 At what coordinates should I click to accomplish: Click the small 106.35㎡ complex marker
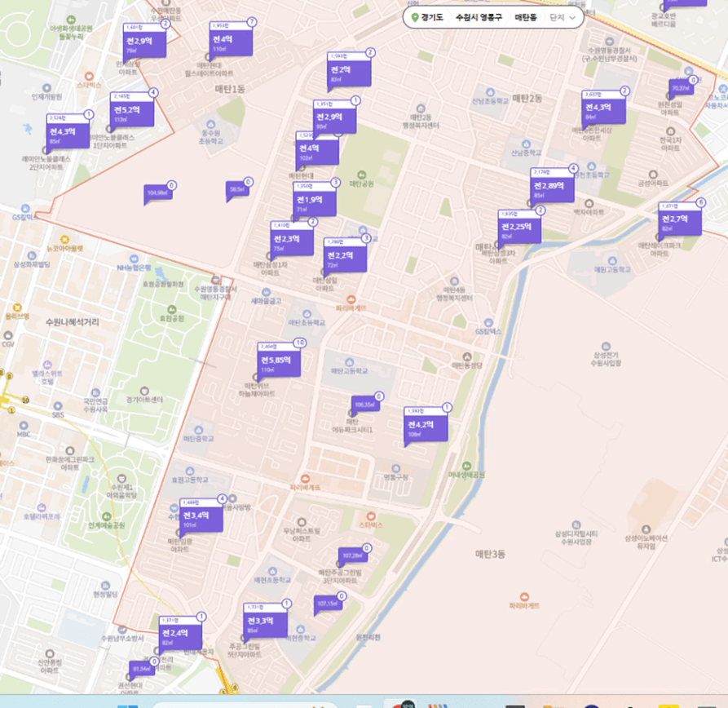[364, 405]
